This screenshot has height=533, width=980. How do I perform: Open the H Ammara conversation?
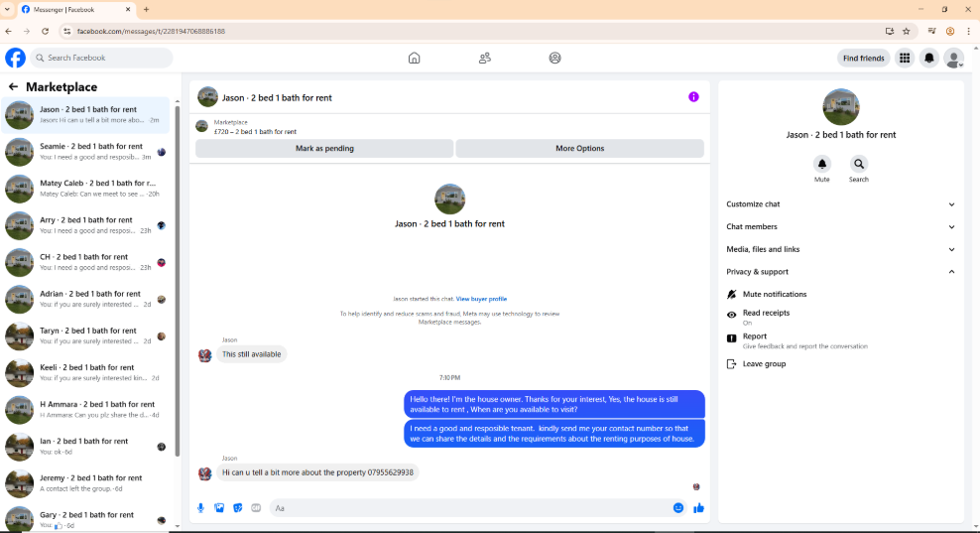click(85, 410)
